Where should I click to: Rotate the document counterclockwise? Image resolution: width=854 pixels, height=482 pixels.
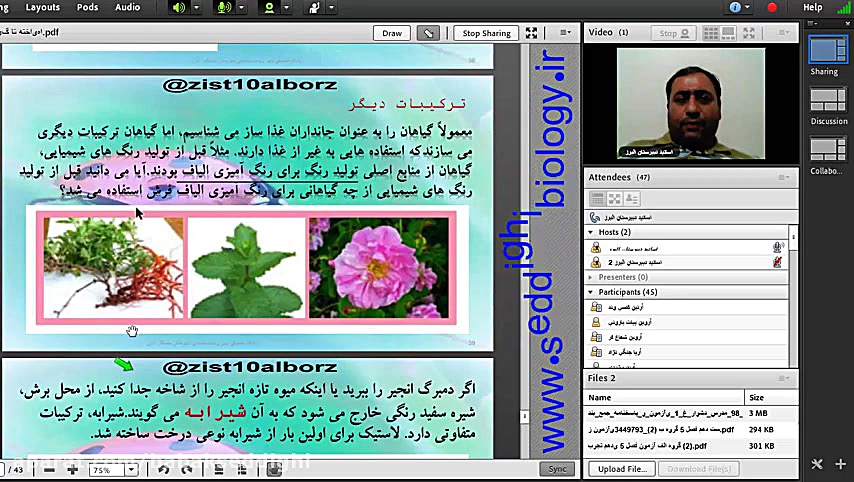[163, 470]
